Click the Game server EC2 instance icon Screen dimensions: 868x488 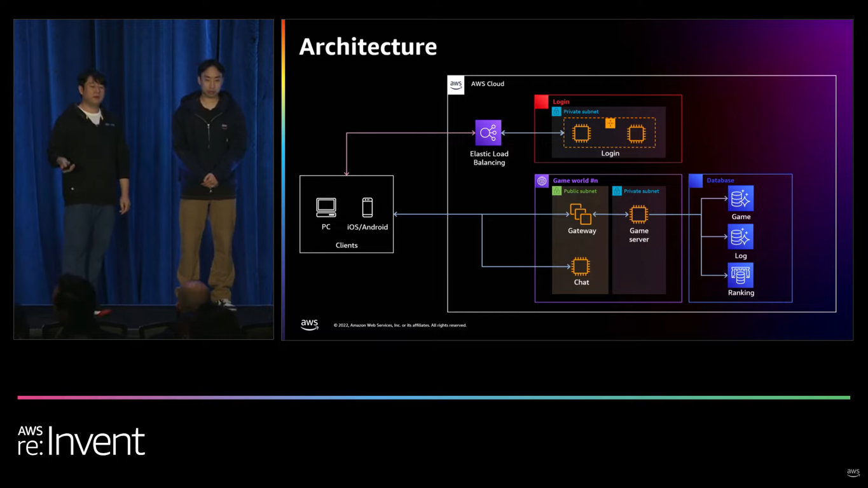[x=638, y=215]
